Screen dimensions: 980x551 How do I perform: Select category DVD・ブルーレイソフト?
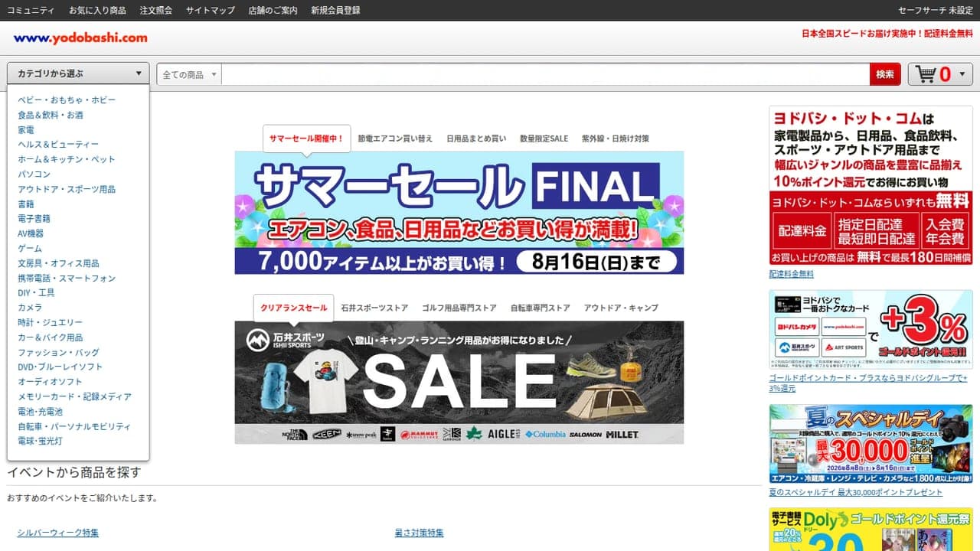60,367
